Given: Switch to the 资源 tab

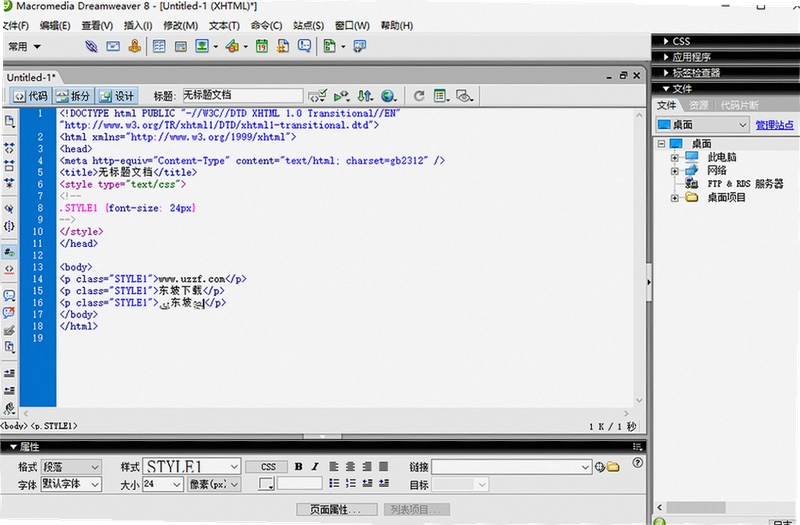Looking at the screenshot, I should tap(698, 105).
